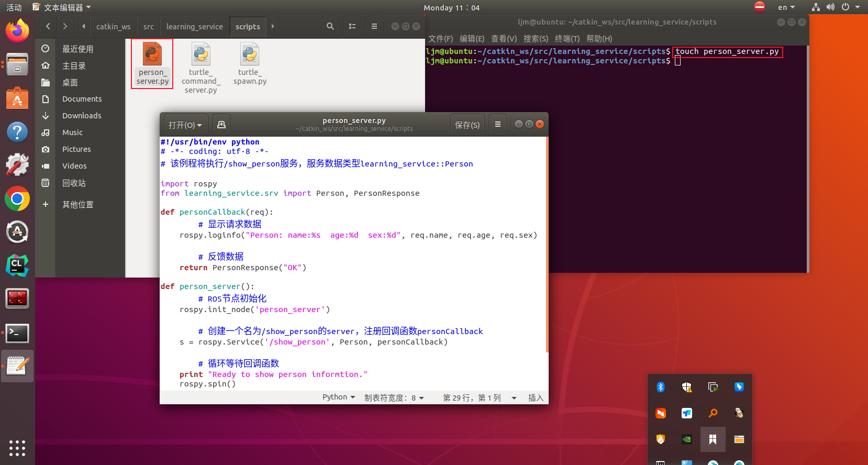Open the red Terminator icon in dock
Viewport: 868px width, 465px height.
click(17, 299)
